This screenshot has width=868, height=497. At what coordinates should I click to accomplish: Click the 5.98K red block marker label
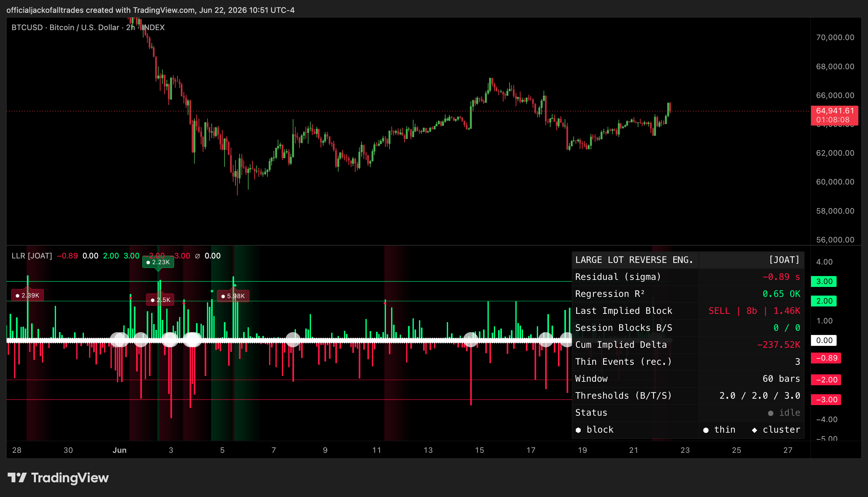[233, 296]
